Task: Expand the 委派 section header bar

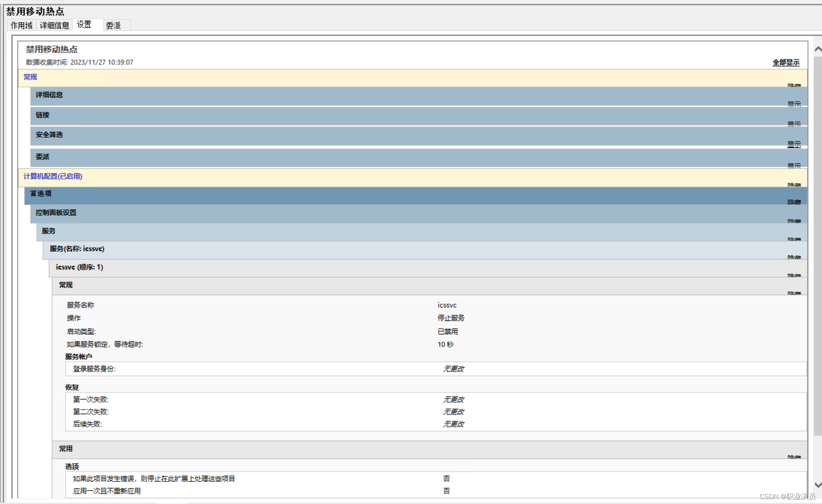Action: tap(42, 157)
